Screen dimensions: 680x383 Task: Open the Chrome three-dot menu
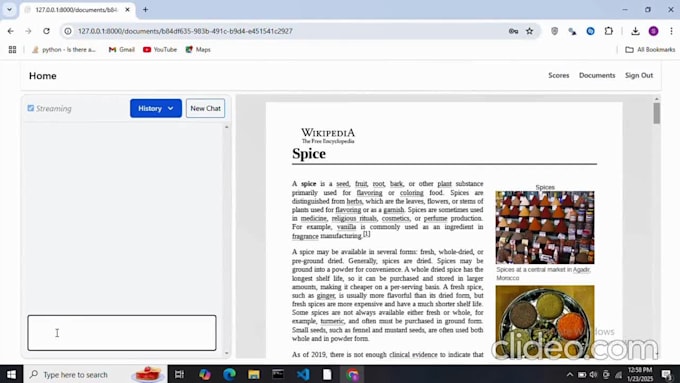(671, 31)
